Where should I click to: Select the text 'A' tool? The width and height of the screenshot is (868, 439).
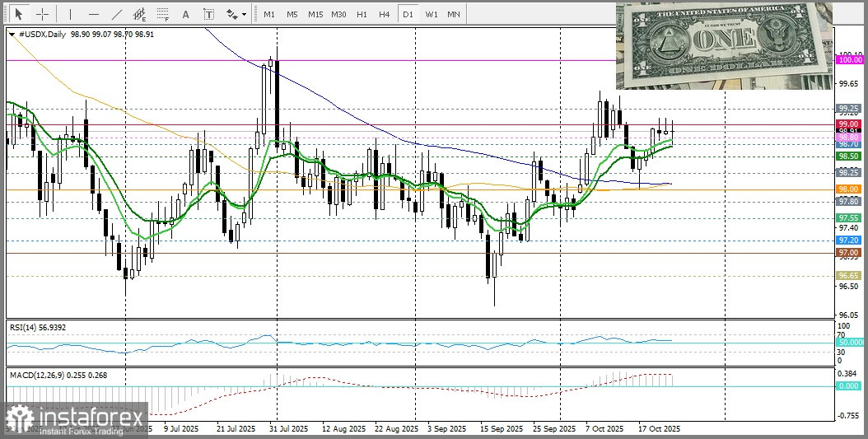click(x=185, y=14)
